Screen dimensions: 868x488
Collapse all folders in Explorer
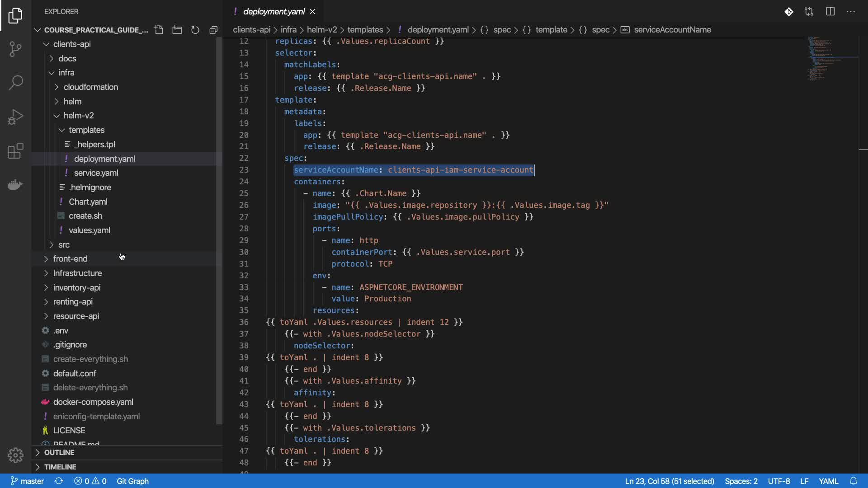tap(213, 30)
